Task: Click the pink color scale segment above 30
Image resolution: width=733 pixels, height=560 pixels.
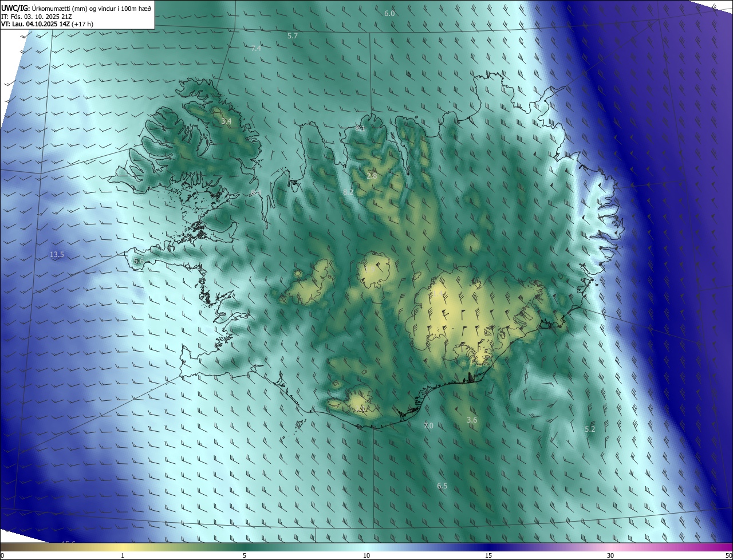Action: point(610,547)
